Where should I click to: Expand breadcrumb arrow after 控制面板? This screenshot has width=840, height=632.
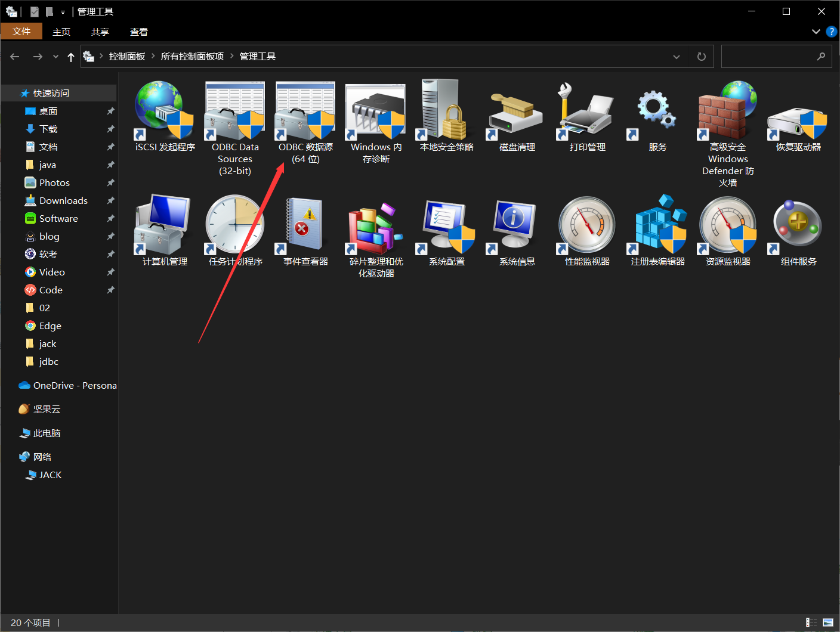153,56
